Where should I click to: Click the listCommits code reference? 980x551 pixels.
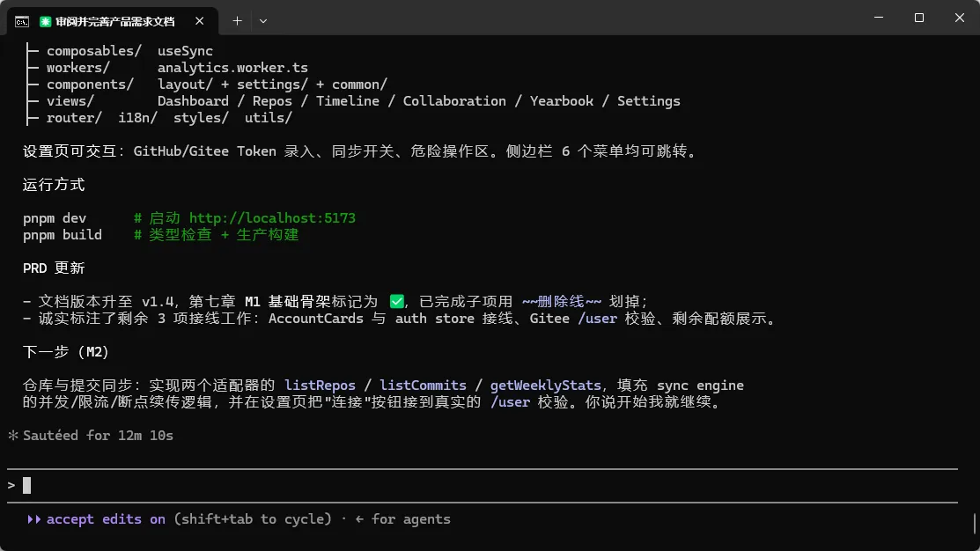tap(424, 386)
